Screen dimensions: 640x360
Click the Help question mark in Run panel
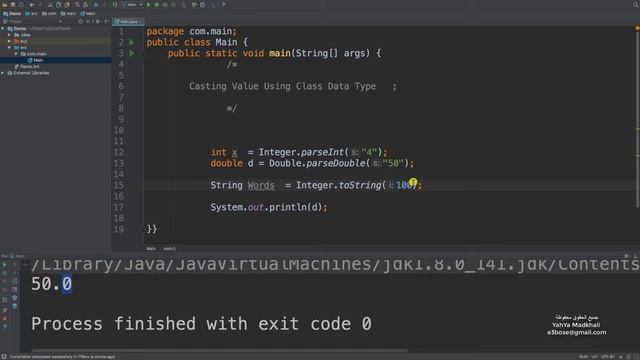click(x=4, y=327)
